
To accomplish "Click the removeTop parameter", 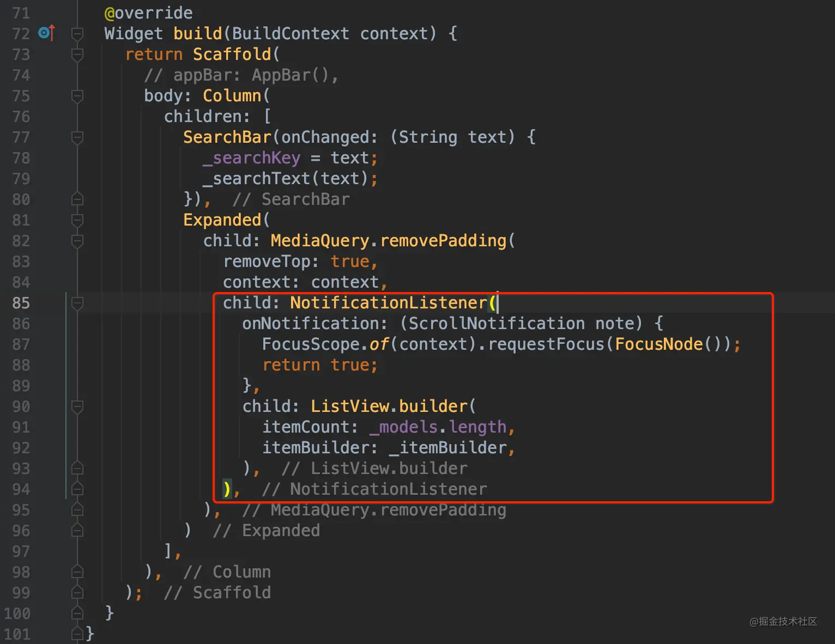I will [267, 262].
